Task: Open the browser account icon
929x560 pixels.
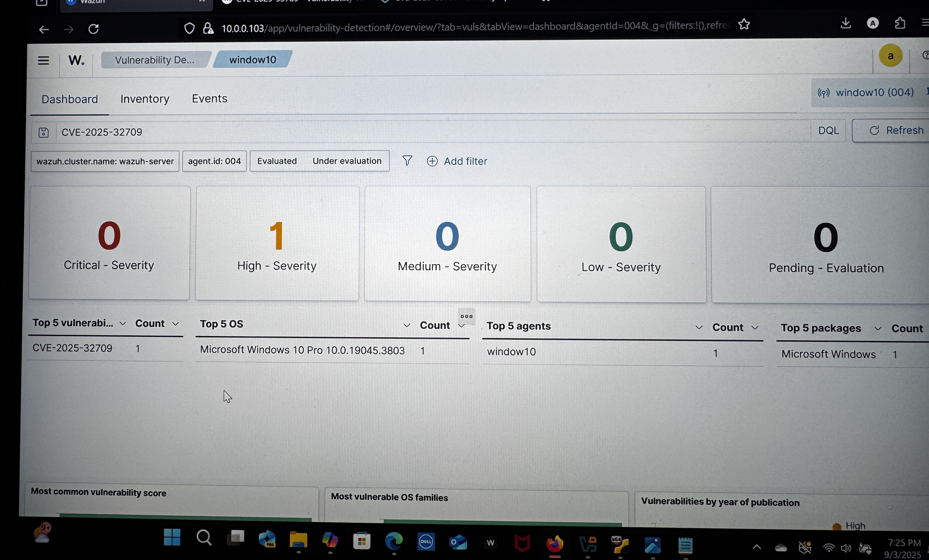Action: (x=873, y=23)
